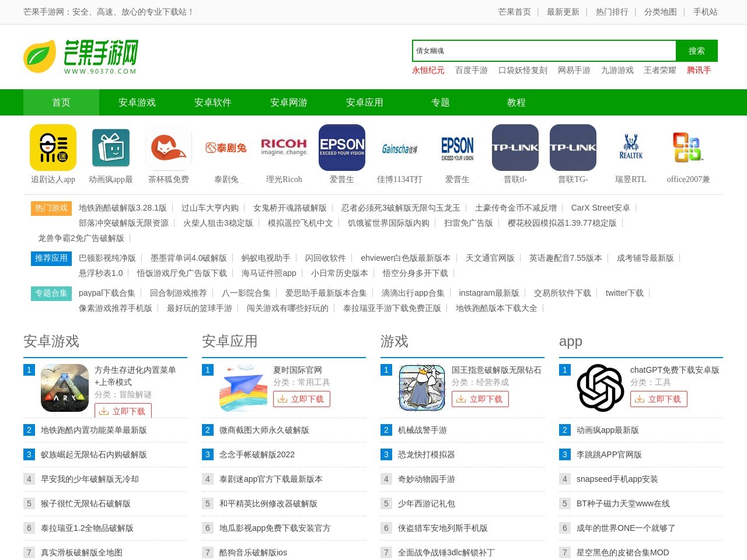Open the TP-LINK 普联TG- icon
The width and height of the screenshot is (747, 560).
pyautogui.click(x=573, y=148)
